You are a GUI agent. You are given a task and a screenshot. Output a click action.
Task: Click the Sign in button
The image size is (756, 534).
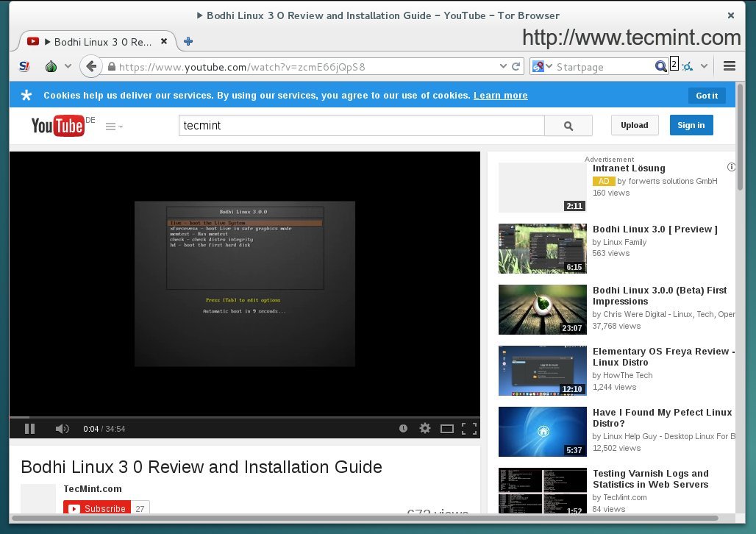pos(691,125)
